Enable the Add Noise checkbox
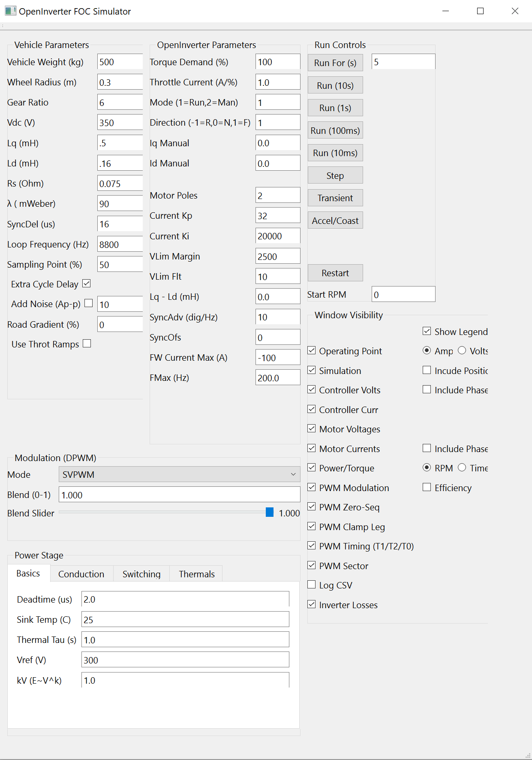Image resolution: width=532 pixels, height=760 pixels. (x=89, y=303)
